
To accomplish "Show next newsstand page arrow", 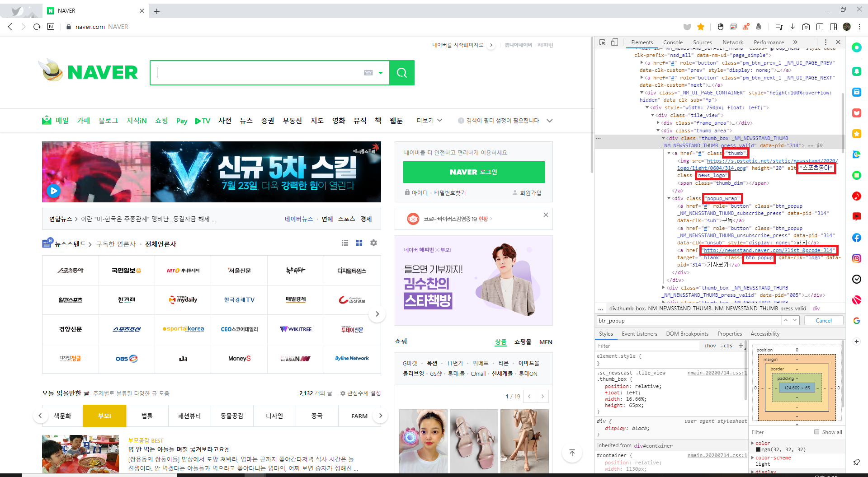I will tap(377, 314).
